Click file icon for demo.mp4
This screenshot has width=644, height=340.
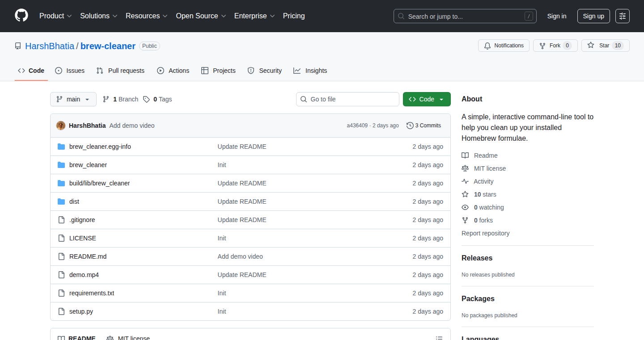click(61, 275)
